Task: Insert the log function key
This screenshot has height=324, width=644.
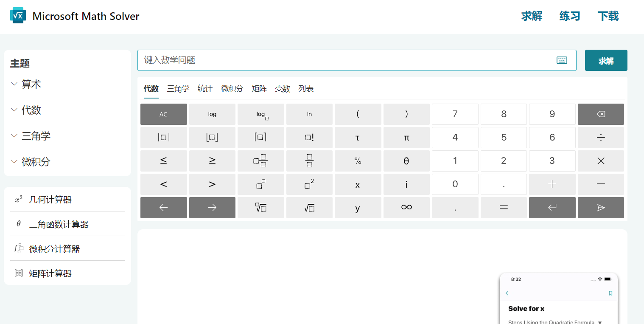Action: coord(212,114)
